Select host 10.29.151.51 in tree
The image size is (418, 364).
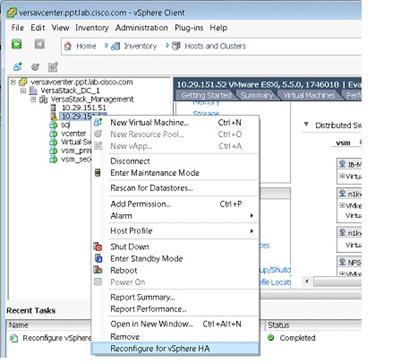[x=84, y=108]
